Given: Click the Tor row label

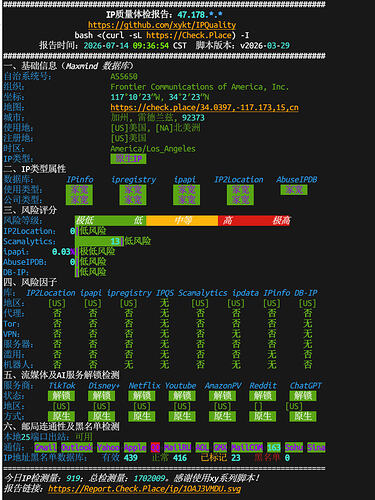Looking at the screenshot, I should (x=12, y=324).
